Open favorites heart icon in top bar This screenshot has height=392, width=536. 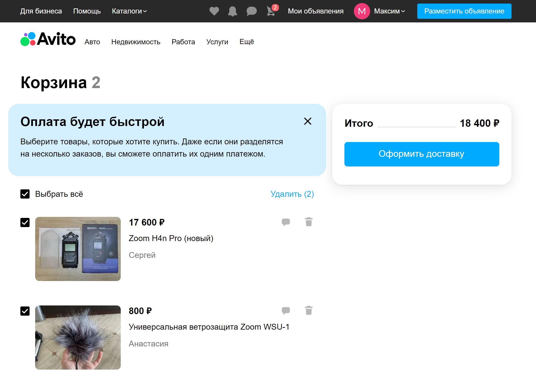coord(214,11)
